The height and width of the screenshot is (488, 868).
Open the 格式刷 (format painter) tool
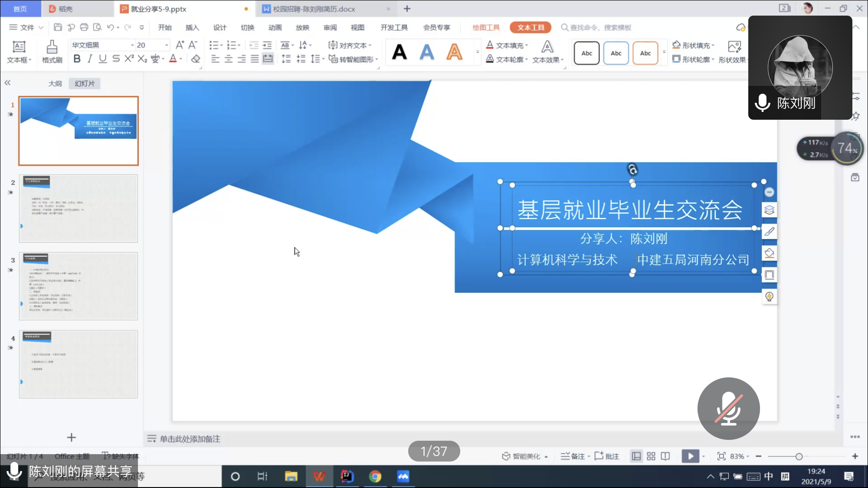click(x=52, y=52)
